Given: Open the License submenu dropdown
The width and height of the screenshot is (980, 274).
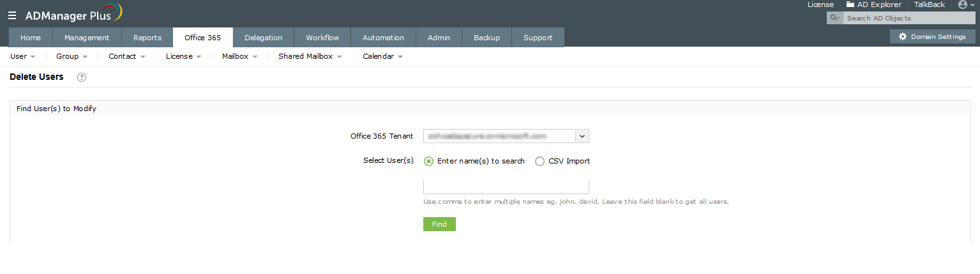Looking at the screenshot, I should pos(183,56).
